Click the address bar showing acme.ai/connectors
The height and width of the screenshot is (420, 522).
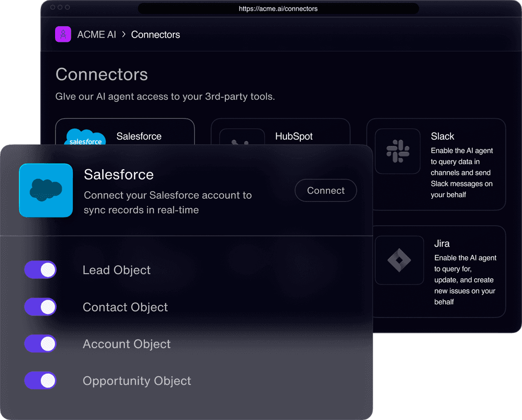tap(278, 8)
